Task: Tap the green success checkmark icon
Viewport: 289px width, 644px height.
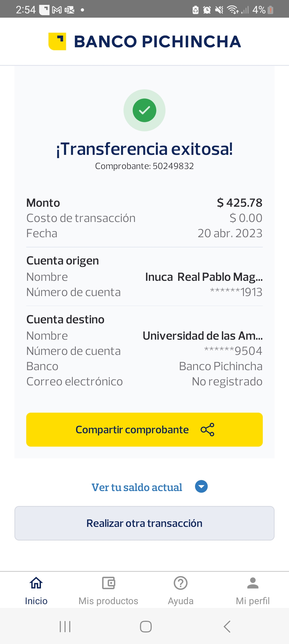Action: (x=144, y=110)
